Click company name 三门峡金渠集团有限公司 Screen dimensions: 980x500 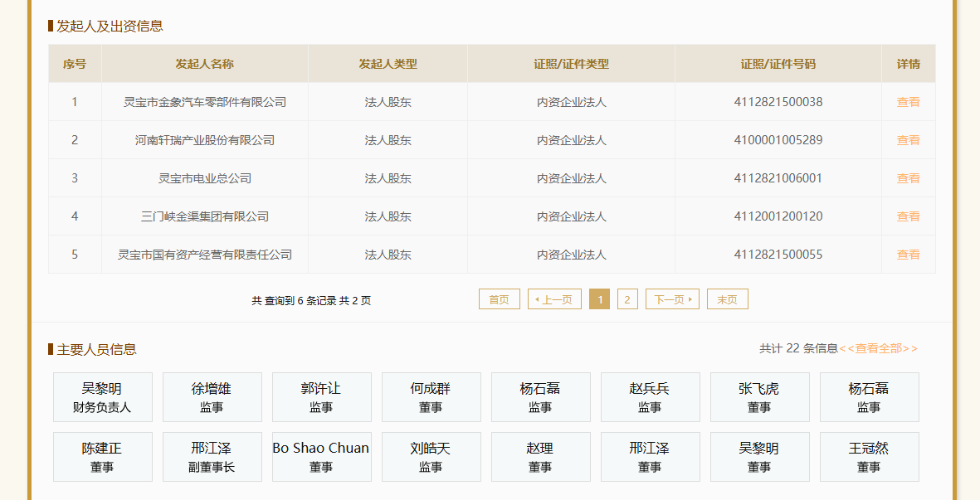click(x=205, y=216)
